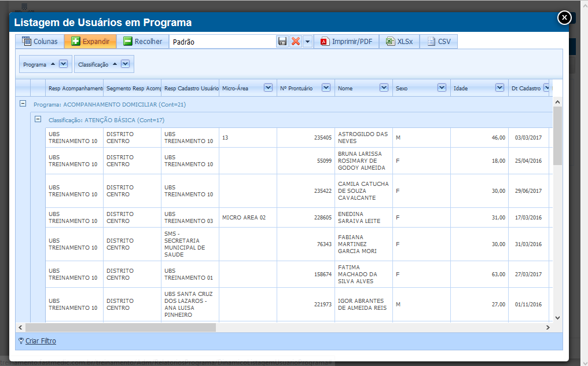
Task: Select the BRUNA LARISSA ROSIMARY name cell
Action: [363, 160]
